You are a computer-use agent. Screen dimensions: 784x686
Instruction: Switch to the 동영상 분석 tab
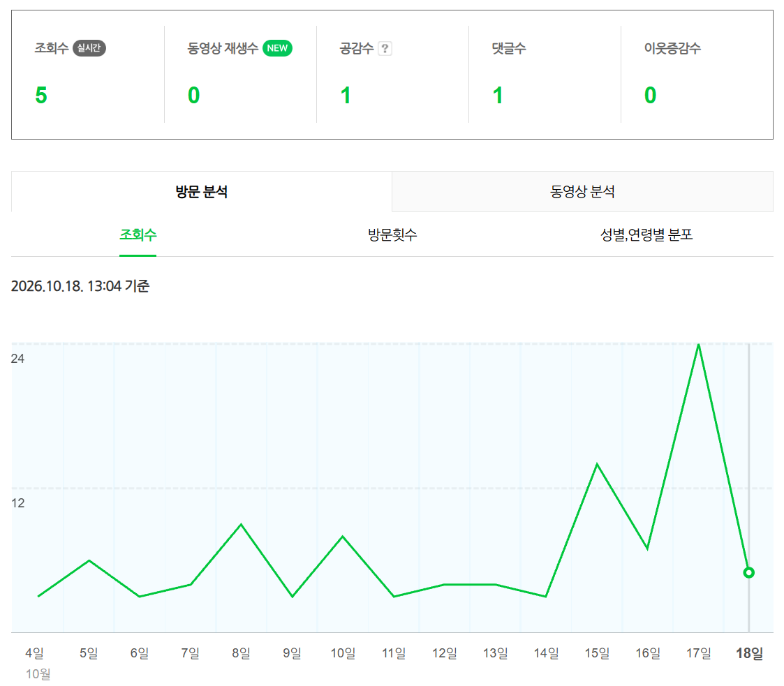tap(582, 192)
